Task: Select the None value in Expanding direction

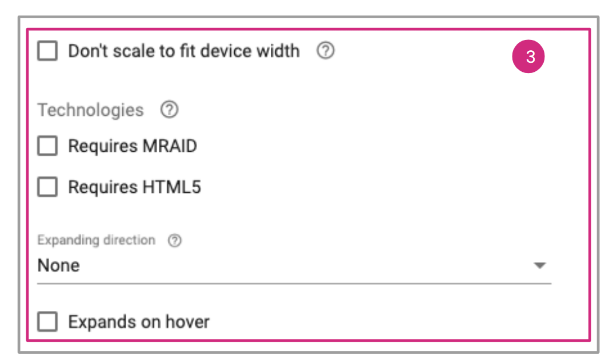Action: pyautogui.click(x=59, y=266)
